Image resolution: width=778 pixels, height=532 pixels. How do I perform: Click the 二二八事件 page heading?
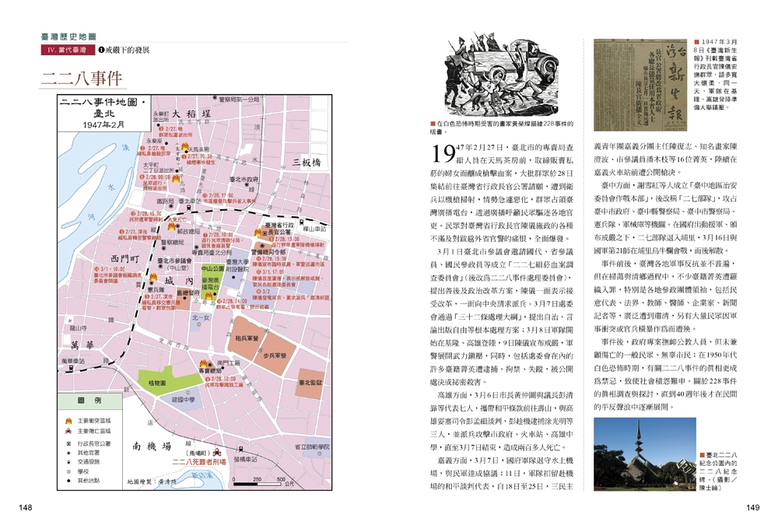(x=82, y=78)
